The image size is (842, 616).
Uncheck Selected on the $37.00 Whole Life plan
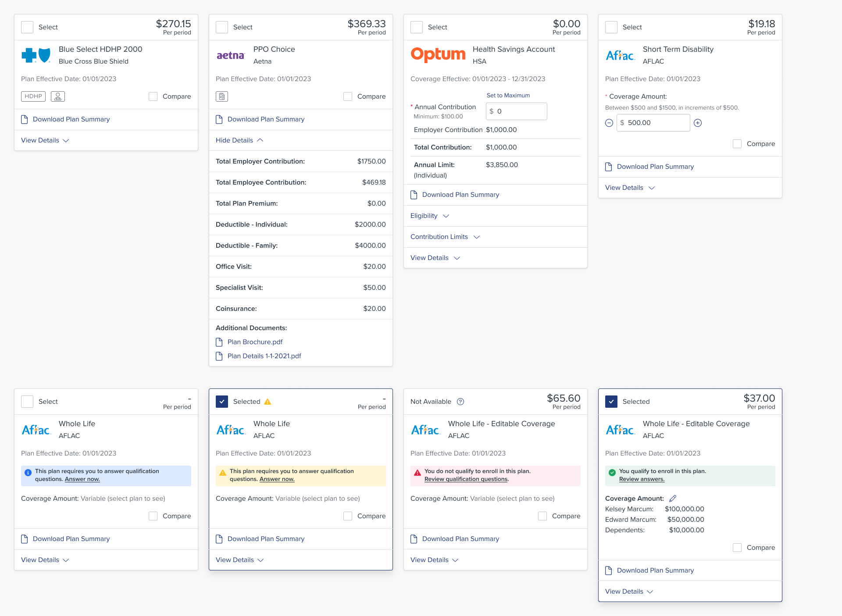pos(611,402)
